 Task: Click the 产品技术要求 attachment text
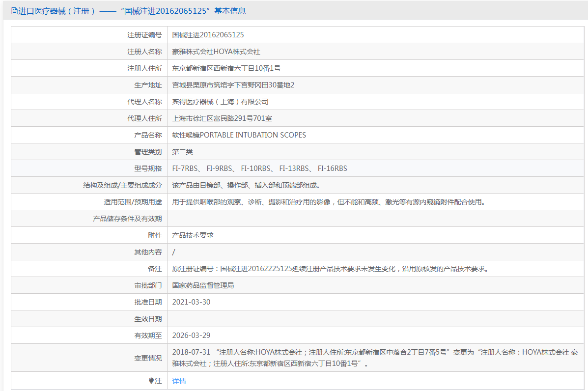pos(193,235)
